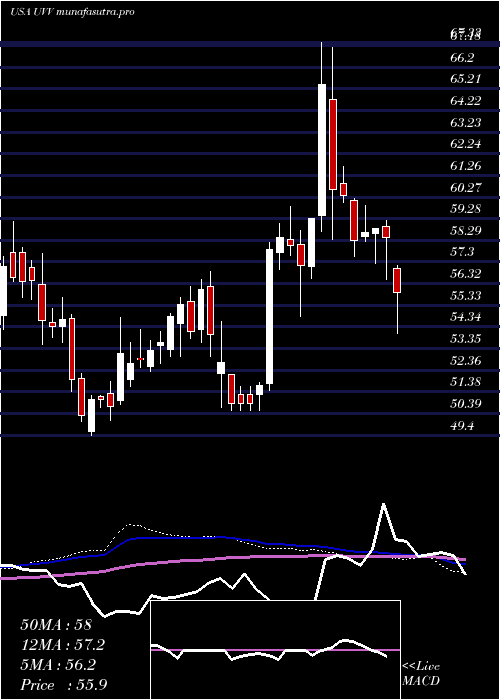The height and width of the screenshot is (700, 500).
Task: Click the '12MA : 57.2' indicator text
Action: tap(64, 645)
